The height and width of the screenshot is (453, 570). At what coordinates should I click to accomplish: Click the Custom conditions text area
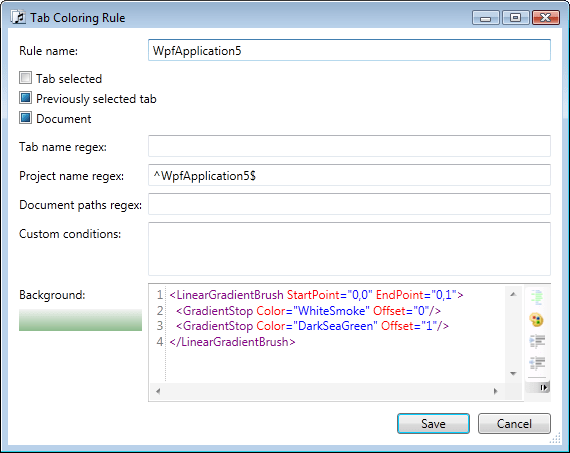pyautogui.click(x=349, y=249)
